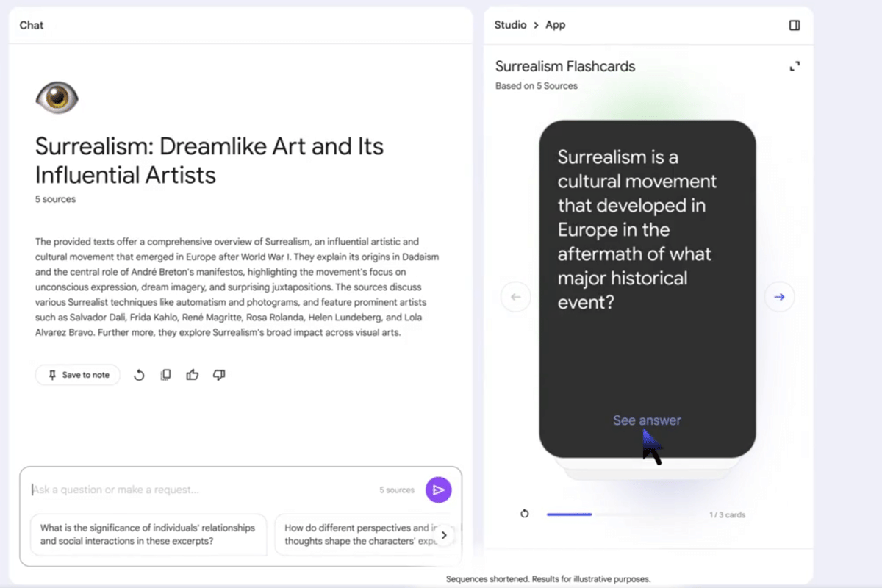The height and width of the screenshot is (588, 882).
Task: Reveal the flashcard with See answer
Action: [647, 420]
